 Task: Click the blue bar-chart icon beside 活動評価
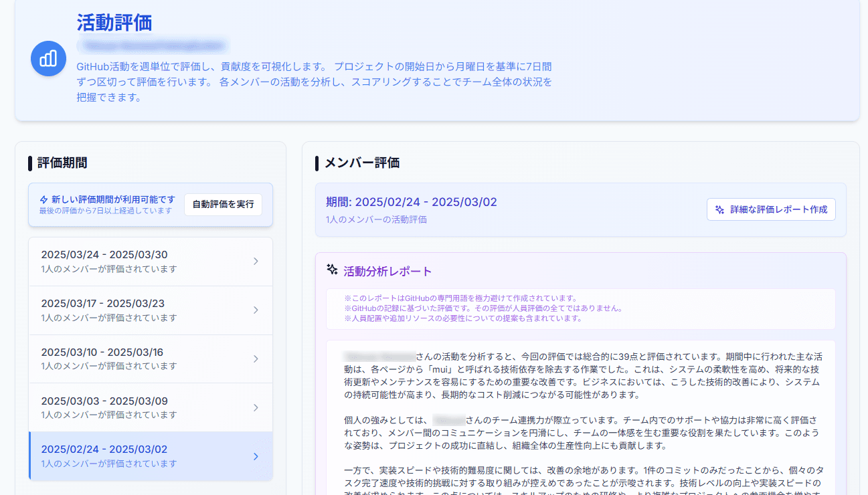pyautogui.click(x=48, y=59)
